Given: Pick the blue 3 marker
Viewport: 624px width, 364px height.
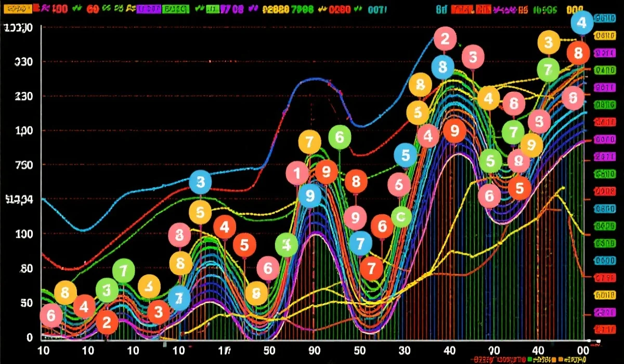Looking at the screenshot, I should [200, 182].
